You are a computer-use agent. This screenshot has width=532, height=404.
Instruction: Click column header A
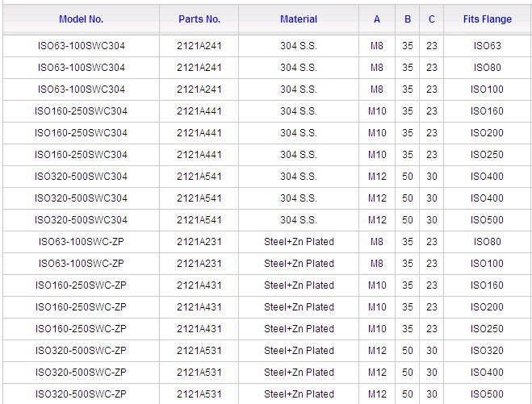pyautogui.click(x=377, y=19)
